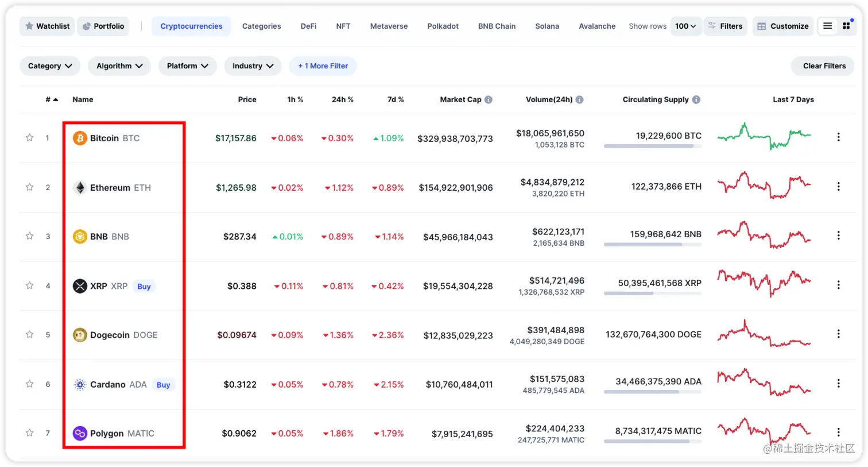Open Bitcoin last 7 days sparkline chart
This screenshot has height=467, width=868.
click(x=764, y=136)
